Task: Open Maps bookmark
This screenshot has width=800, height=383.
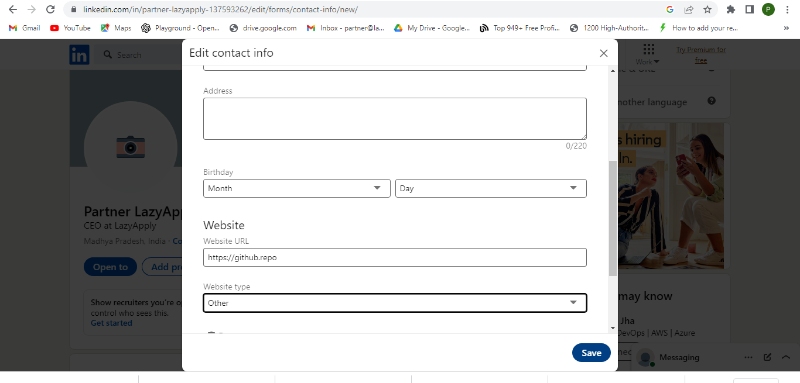Action: [x=116, y=28]
